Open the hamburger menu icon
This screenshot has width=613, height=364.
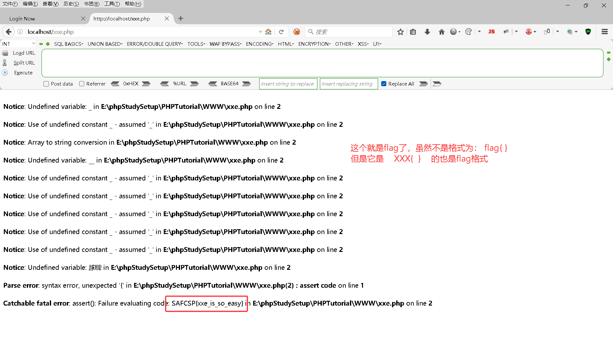coord(604,32)
